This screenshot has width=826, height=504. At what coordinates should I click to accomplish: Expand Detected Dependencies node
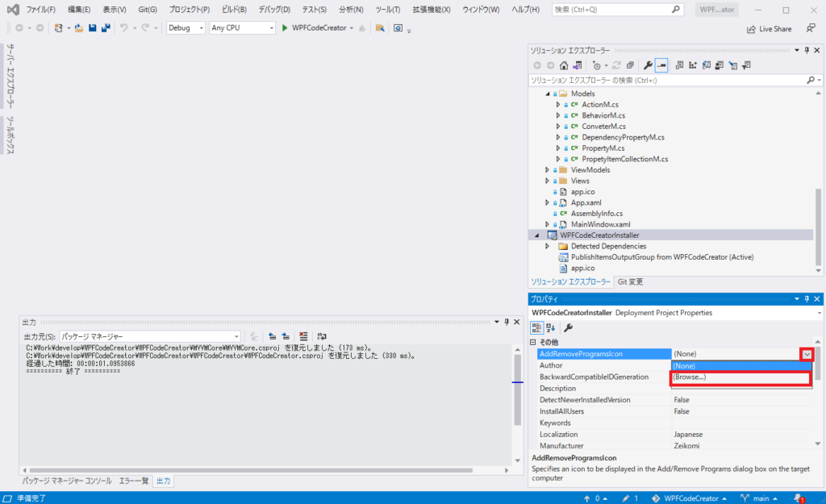tap(548, 247)
